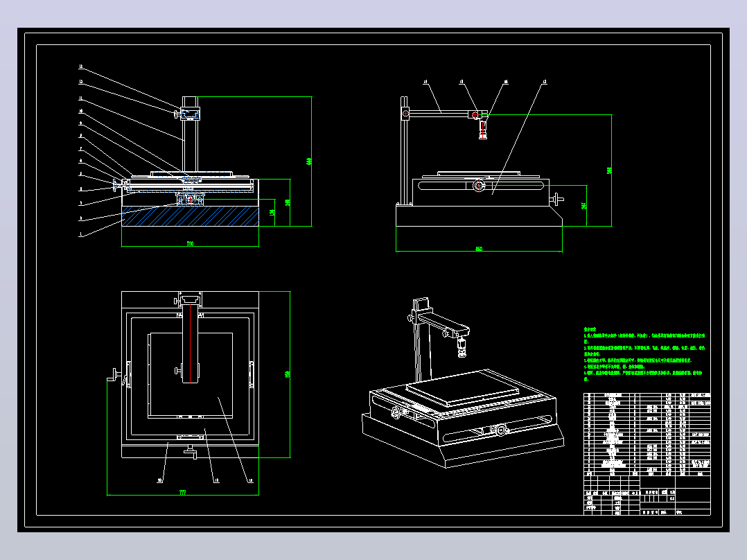Select the vertical column in the front view
Viewport: 747px width, 560px height.
190,135
